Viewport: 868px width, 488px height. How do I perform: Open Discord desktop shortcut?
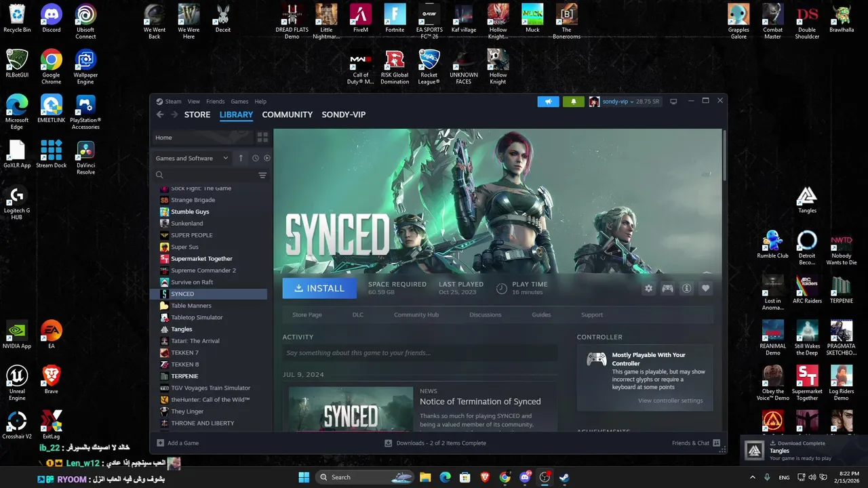pyautogui.click(x=52, y=19)
